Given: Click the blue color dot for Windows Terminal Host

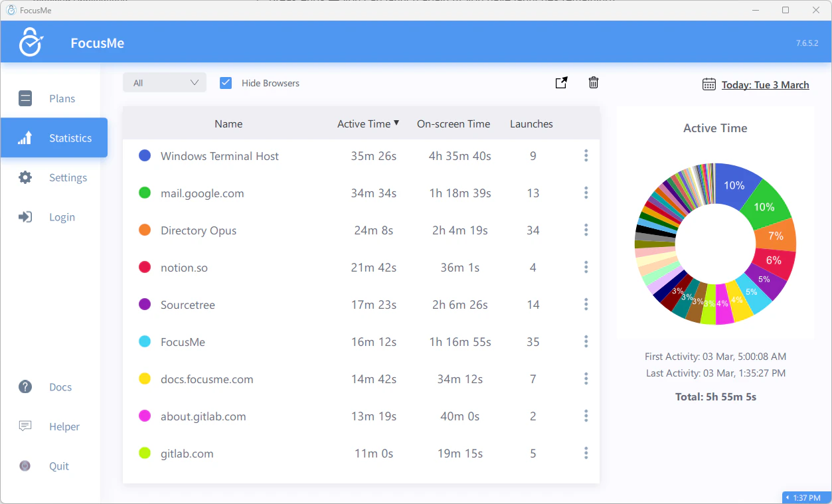Looking at the screenshot, I should 145,155.
